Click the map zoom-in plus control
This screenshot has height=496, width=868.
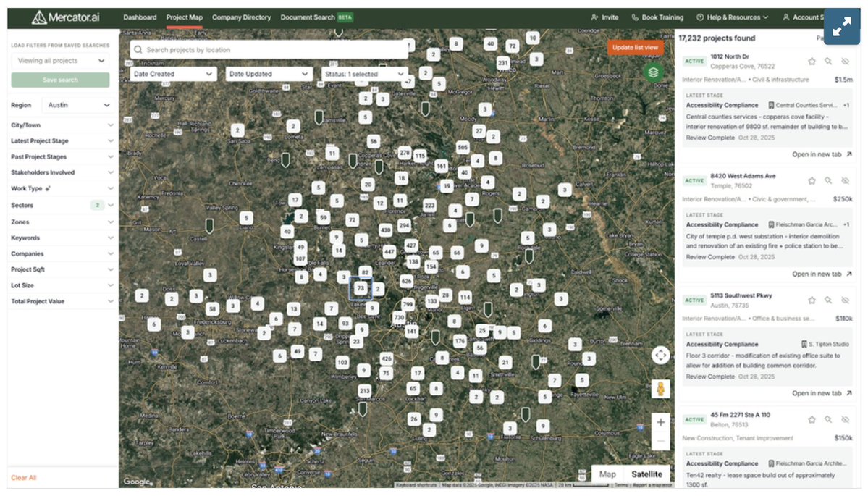(x=660, y=421)
